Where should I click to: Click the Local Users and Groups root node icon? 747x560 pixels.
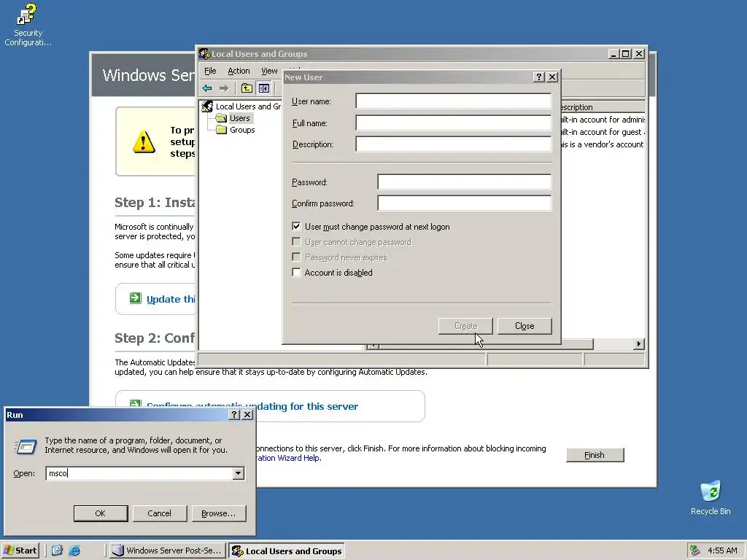[x=207, y=106]
